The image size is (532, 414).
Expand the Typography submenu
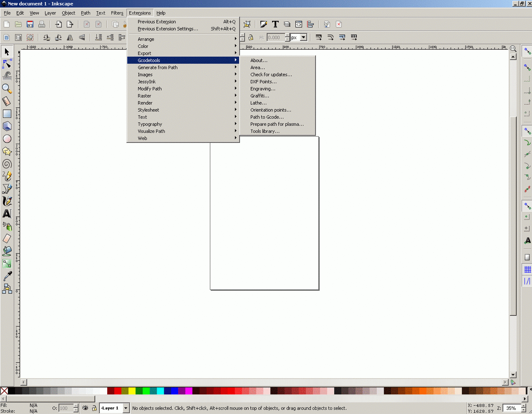coord(183,124)
